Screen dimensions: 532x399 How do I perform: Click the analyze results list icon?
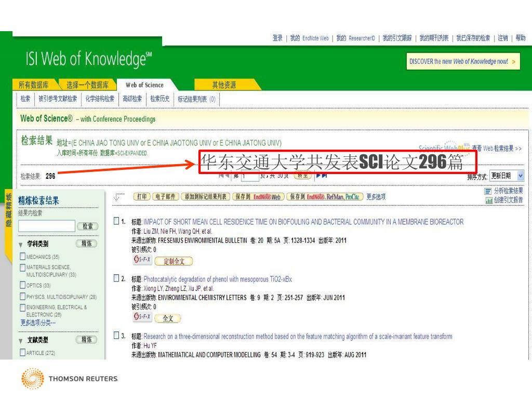coord(488,191)
